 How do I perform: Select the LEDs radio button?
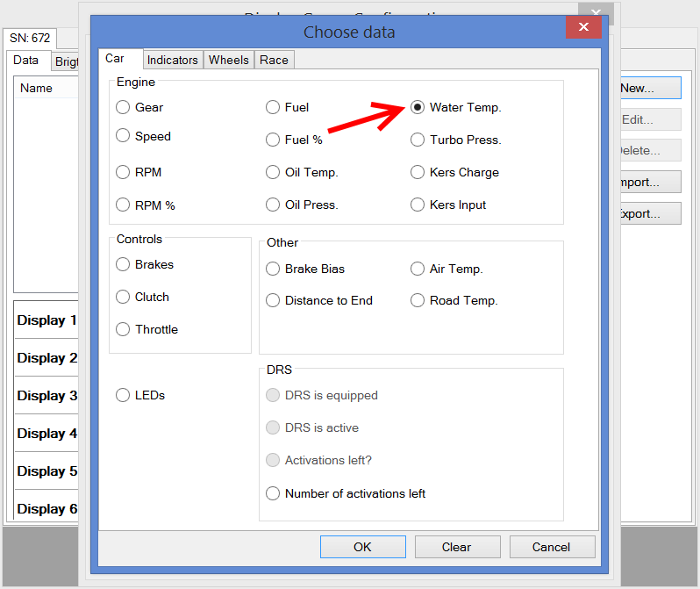click(123, 395)
